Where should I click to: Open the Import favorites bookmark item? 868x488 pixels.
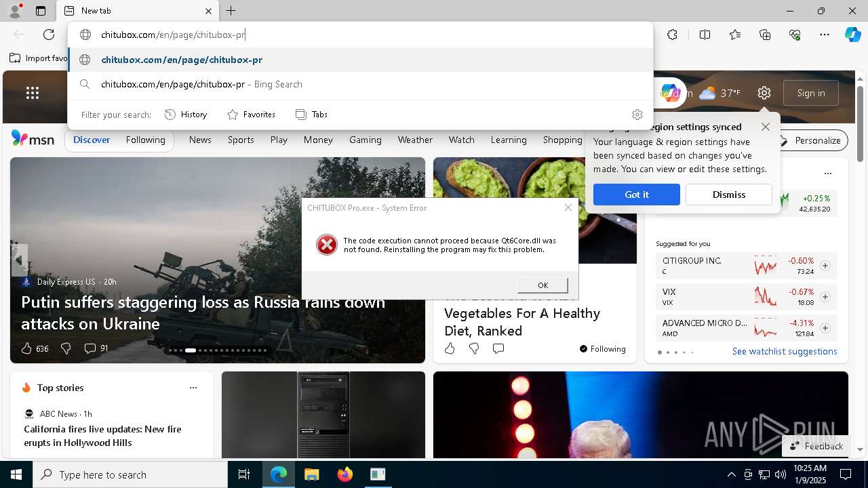(39, 58)
